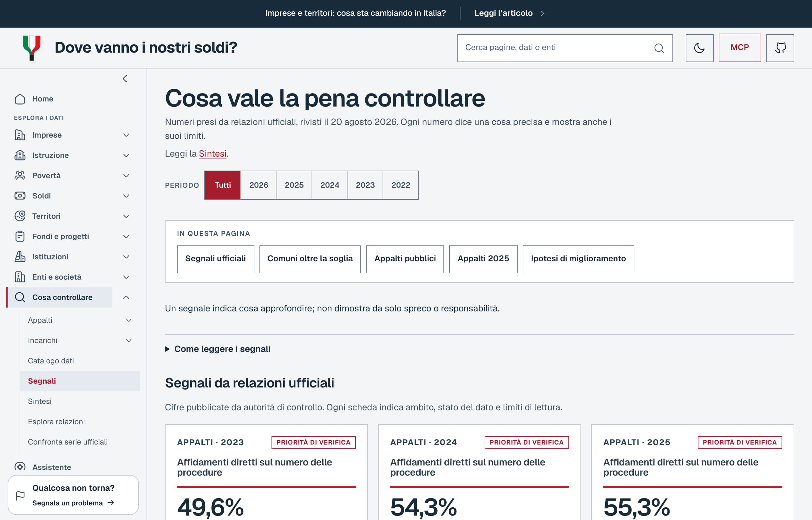Open Esplora relazioni in sidebar

[x=80, y=421]
